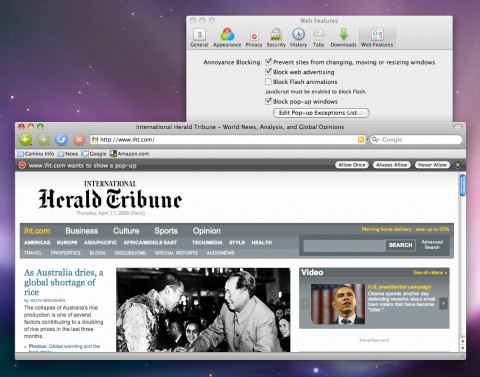Dismiss the pop-up notification bar

point(458,165)
